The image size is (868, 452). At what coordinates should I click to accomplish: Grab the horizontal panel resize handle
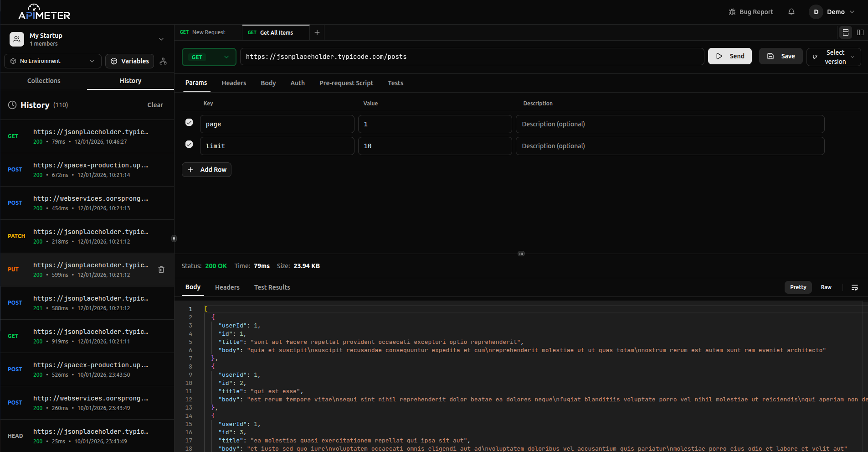coord(521,254)
